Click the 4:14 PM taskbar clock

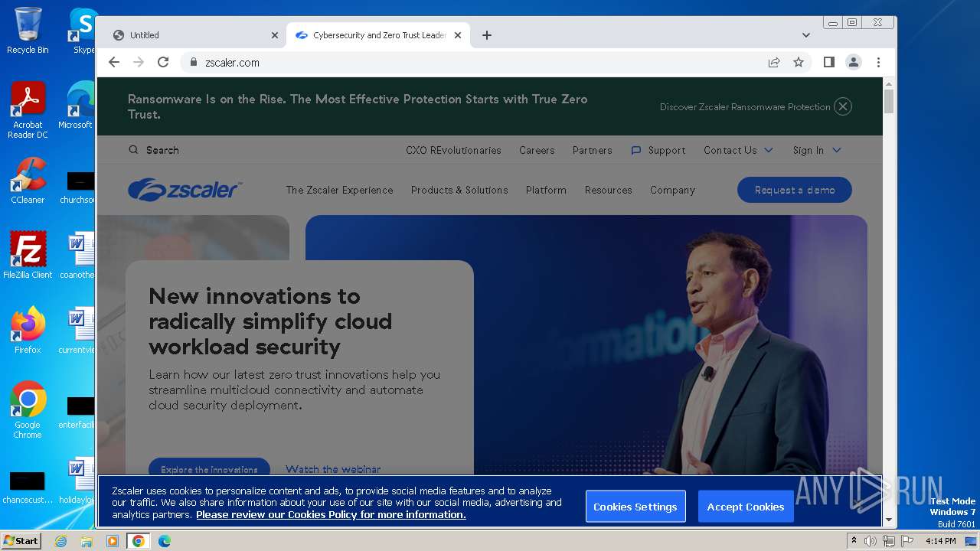coord(940,541)
